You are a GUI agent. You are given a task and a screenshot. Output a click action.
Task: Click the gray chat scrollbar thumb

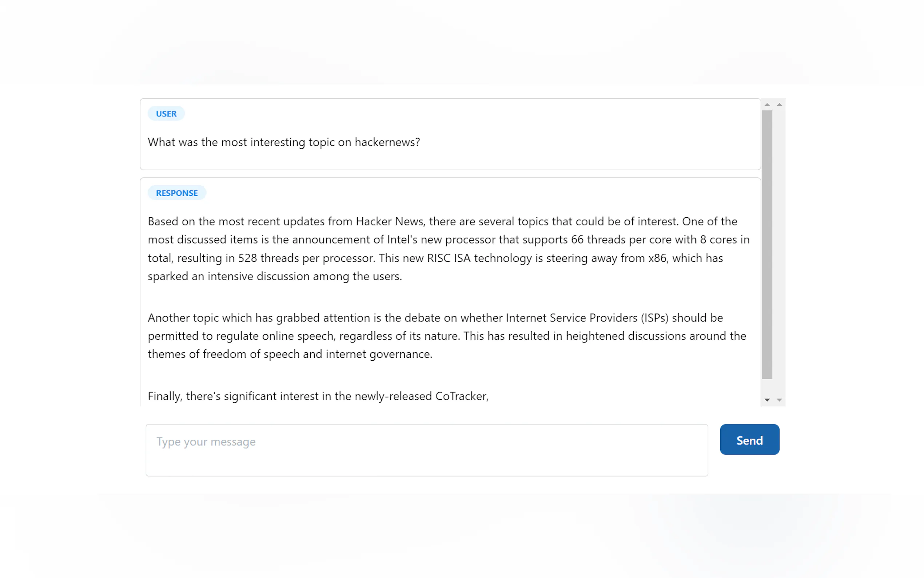[766, 245]
